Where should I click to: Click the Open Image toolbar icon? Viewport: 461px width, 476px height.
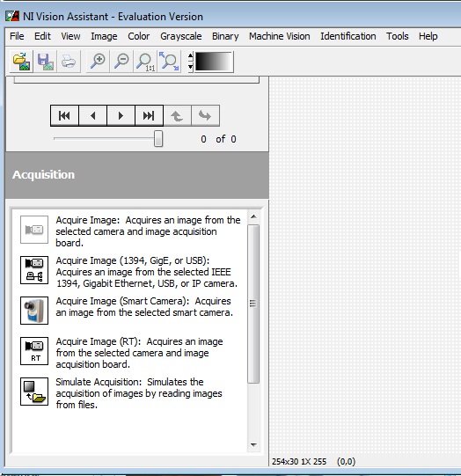point(21,62)
